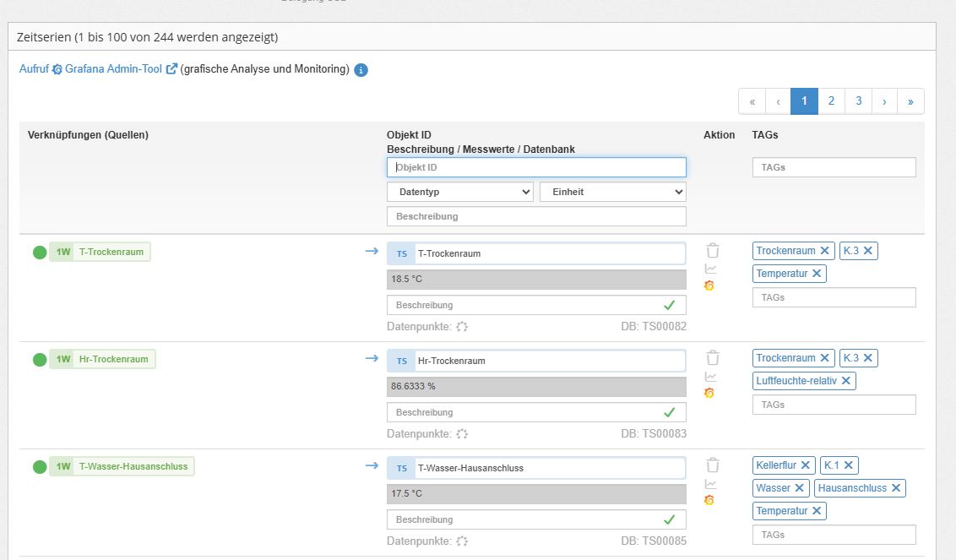Open the Grafana Admin-Tool link
Image resolution: width=956 pixels, height=560 pixels.
pos(113,69)
